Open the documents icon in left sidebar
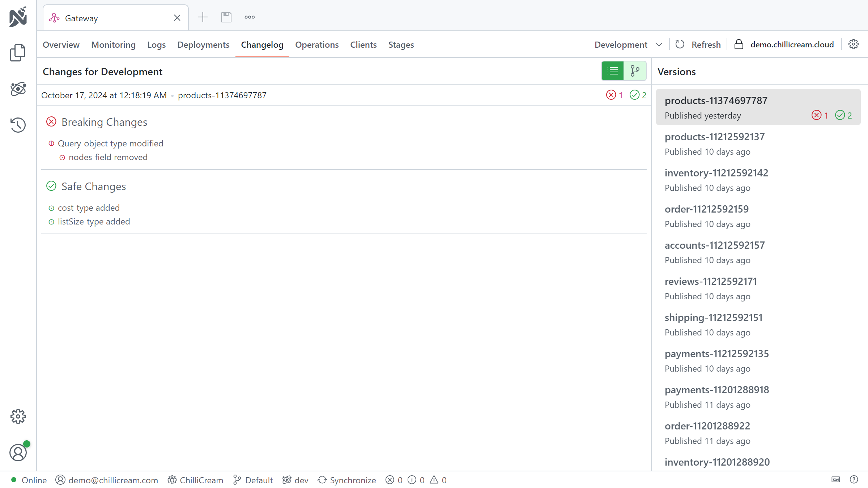Viewport: 868px width, 488px height. pyautogui.click(x=18, y=53)
